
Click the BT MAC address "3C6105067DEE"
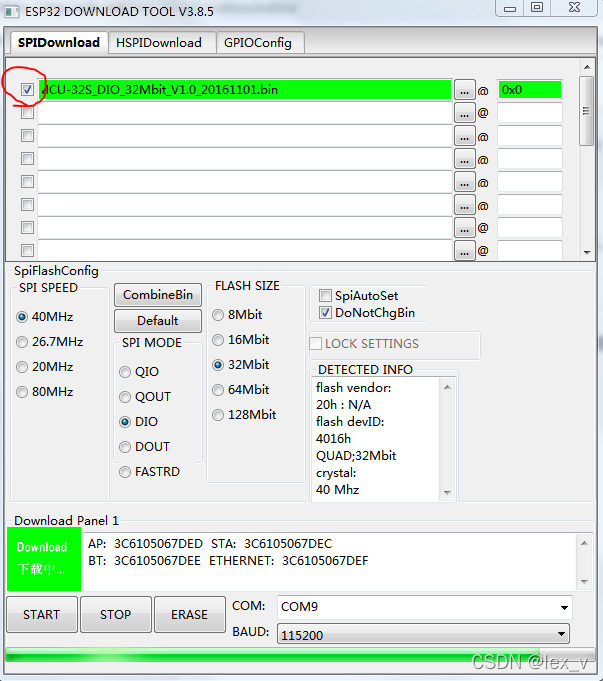click(x=157, y=561)
